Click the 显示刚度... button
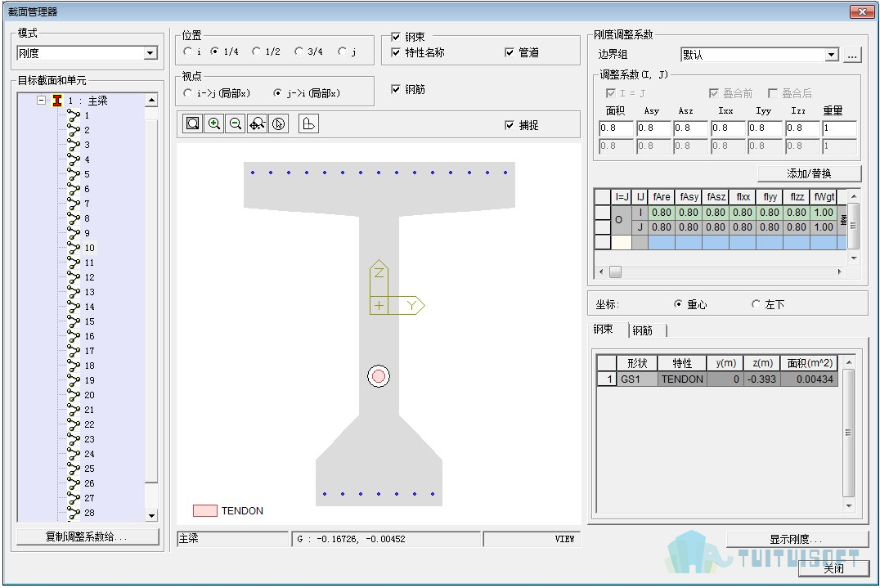The height and width of the screenshot is (588, 880). coord(796,539)
